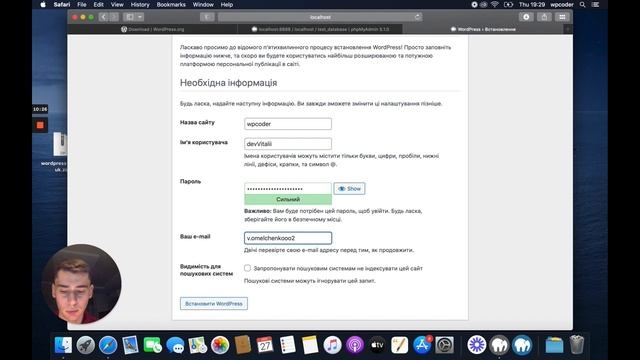Open the Safari downloads button

[526, 17]
